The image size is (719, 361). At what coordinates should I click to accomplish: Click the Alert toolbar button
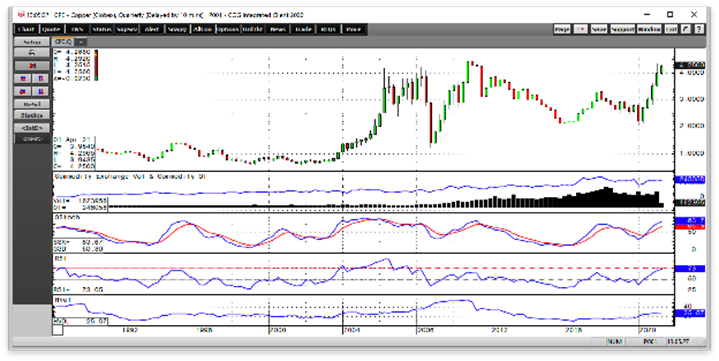(x=152, y=29)
